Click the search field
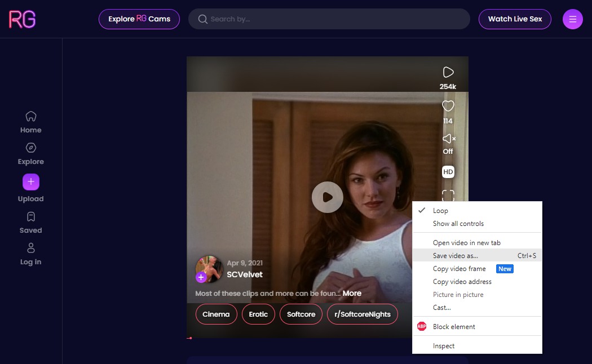The width and height of the screenshot is (592, 364). [x=329, y=19]
